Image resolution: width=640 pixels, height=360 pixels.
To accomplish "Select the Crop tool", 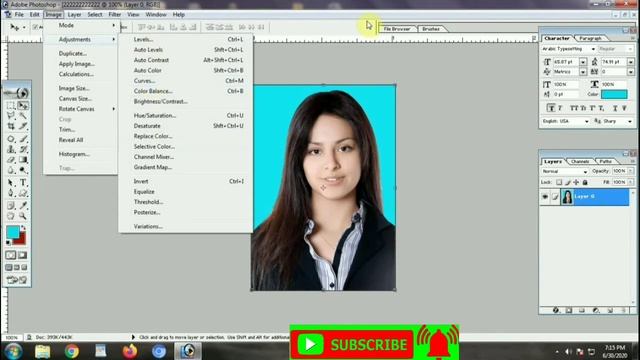I will click(11, 126).
